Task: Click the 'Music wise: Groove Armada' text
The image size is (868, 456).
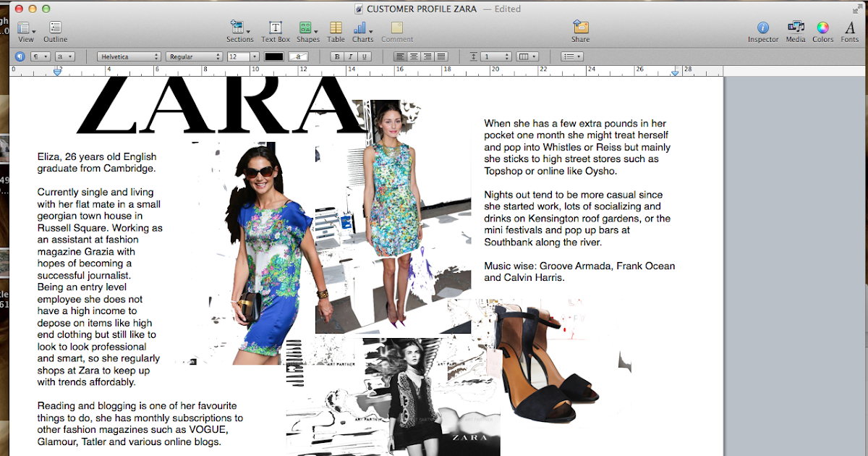Action: (x=579, y=271)
